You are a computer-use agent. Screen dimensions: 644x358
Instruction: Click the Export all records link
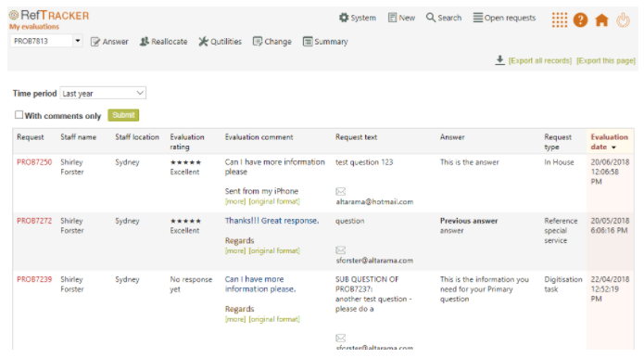tap(539, 61)
